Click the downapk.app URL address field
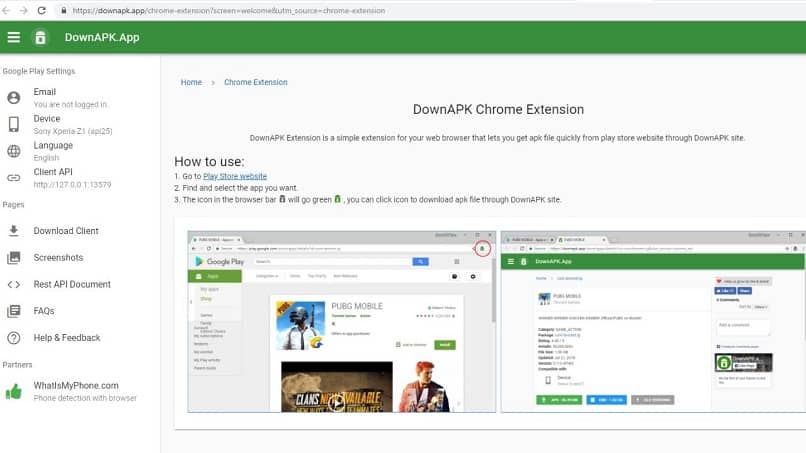The image size is (806, 453). [229, 10]
